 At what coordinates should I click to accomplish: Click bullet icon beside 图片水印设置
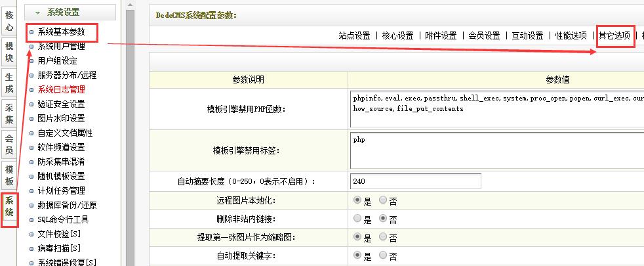(x=31, y=119)
